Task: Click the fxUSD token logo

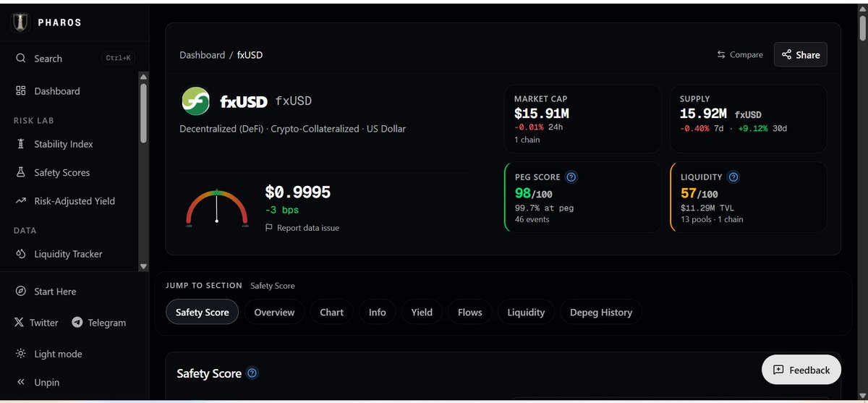Action: (196, 101)
